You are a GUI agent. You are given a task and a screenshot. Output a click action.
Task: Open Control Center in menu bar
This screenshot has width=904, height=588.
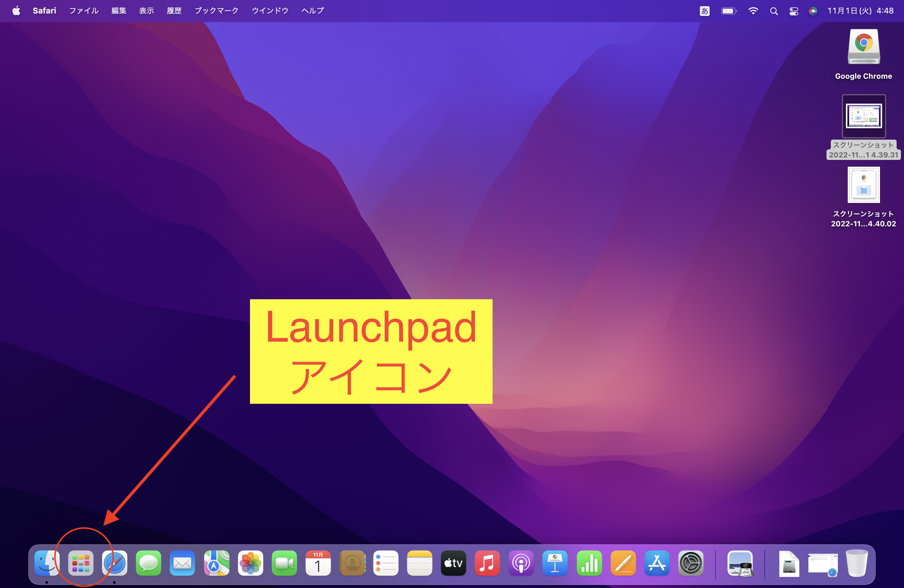pyautogui.click(x=794, y=11)
